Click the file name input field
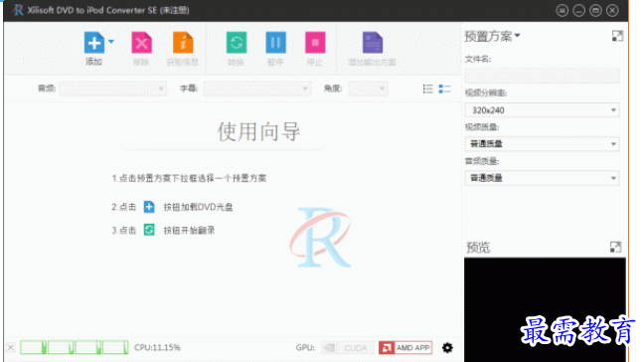The image size is (644, 362). (543, 76)
